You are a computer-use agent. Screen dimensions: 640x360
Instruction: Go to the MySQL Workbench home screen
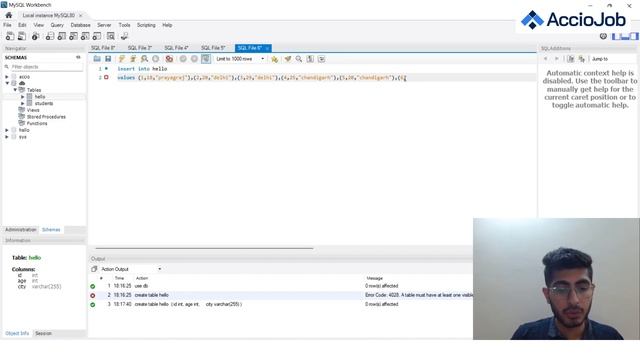[x=9, y=15]
